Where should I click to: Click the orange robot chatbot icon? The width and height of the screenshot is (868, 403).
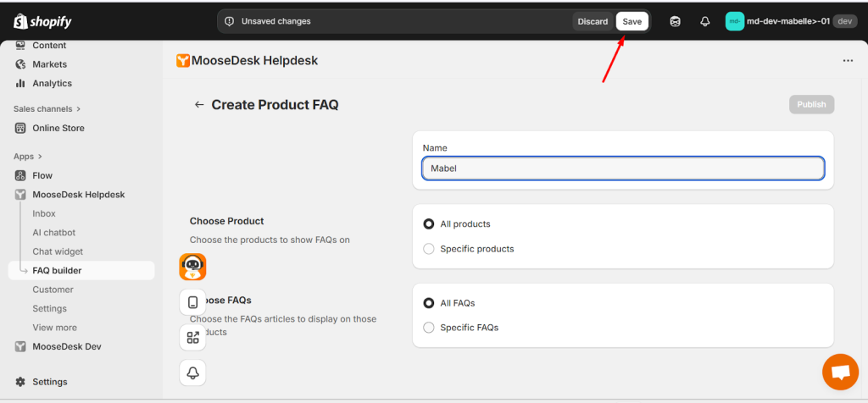click(x=193, y=267)
